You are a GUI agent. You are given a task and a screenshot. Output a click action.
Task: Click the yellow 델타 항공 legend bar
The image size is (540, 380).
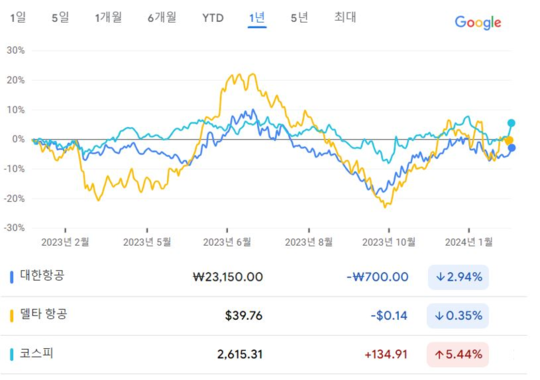12,316
